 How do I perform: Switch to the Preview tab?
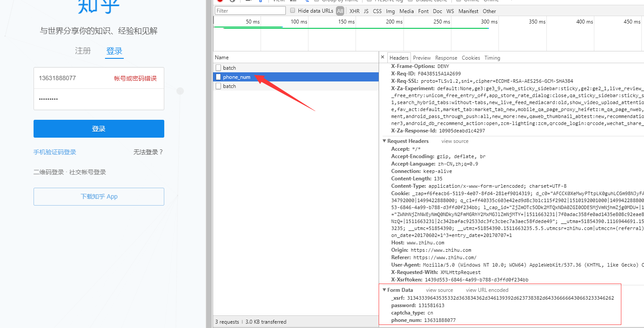pyautogui.click(x=421, y=58)
